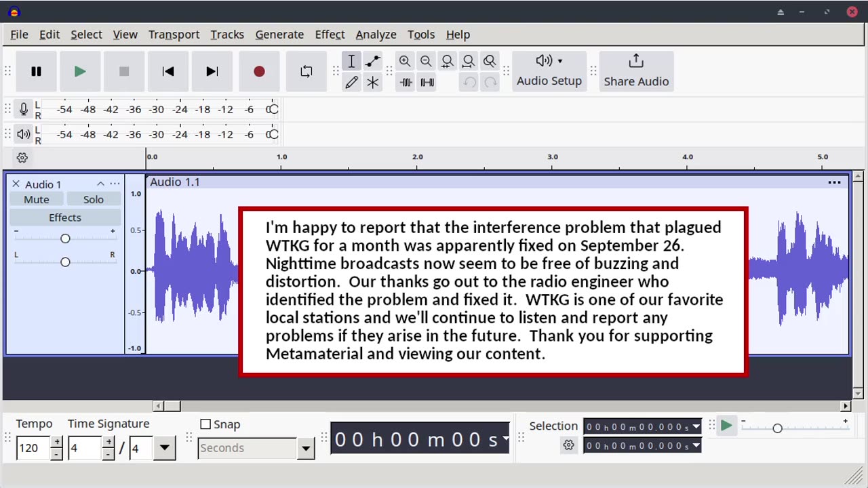Click the Zoom In magnifier
The width and height of the screenshot is (868, 488).
point(405,61)
